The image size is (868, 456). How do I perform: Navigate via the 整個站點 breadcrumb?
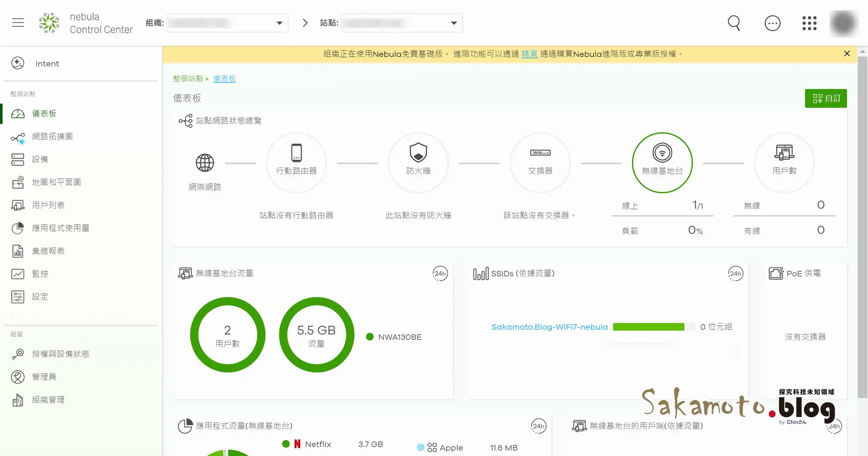189,78
